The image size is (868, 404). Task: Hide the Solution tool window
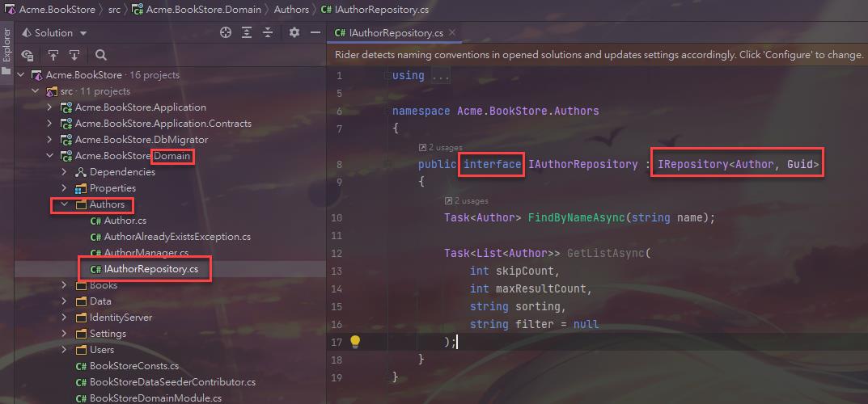tap(312, 33)
